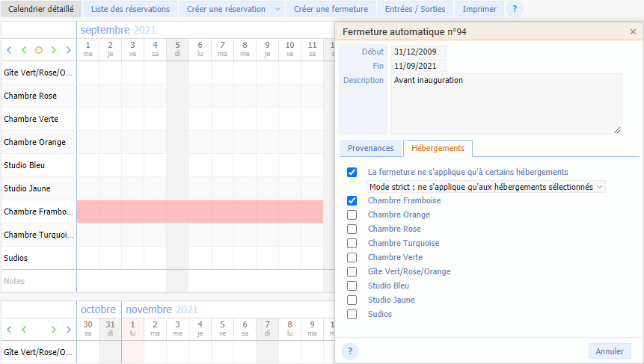Click the green right arrow in the November calendar
This screenshot has width=644, height=364.
point(54,329)
